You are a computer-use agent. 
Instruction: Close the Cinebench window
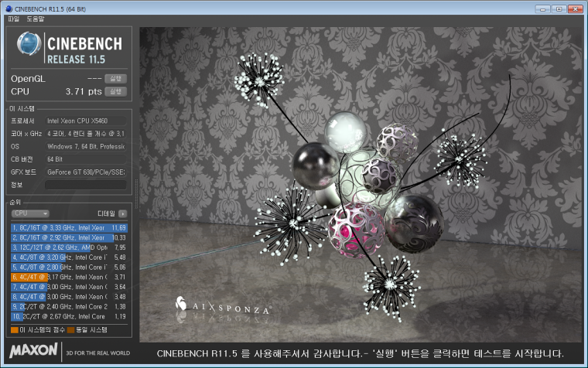[x=576, y=9]
